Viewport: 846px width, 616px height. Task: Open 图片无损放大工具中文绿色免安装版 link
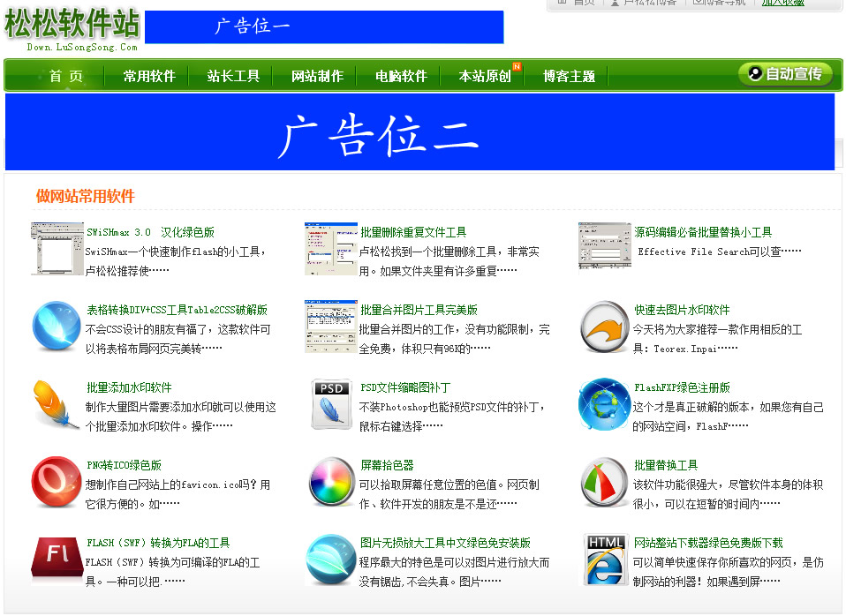point(445,543)
